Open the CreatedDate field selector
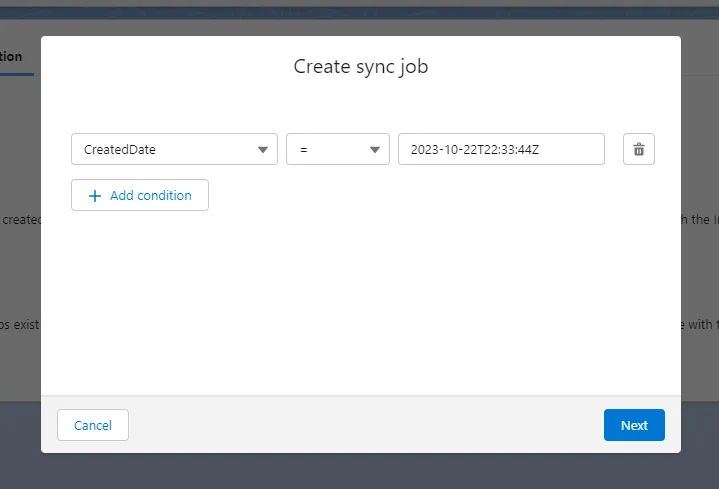The image size is (719, 489). click(174, 149)
